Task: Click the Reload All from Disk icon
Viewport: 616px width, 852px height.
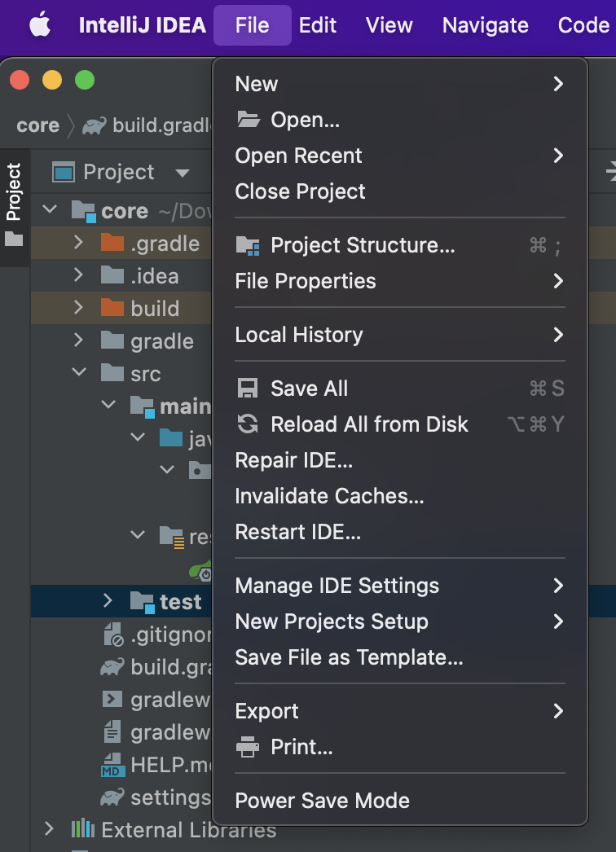Action: coord(247,424)
